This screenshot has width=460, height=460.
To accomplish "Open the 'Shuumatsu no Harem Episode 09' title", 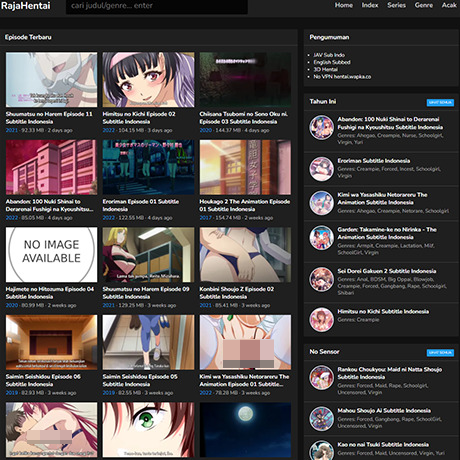I will 146,293.
